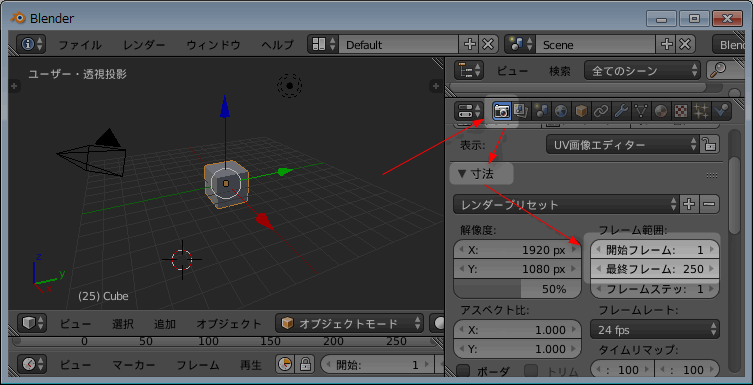Click the outliner search magnifier icon
The height and width of the screenshot is (385, 753).
(x=717, y=71)
